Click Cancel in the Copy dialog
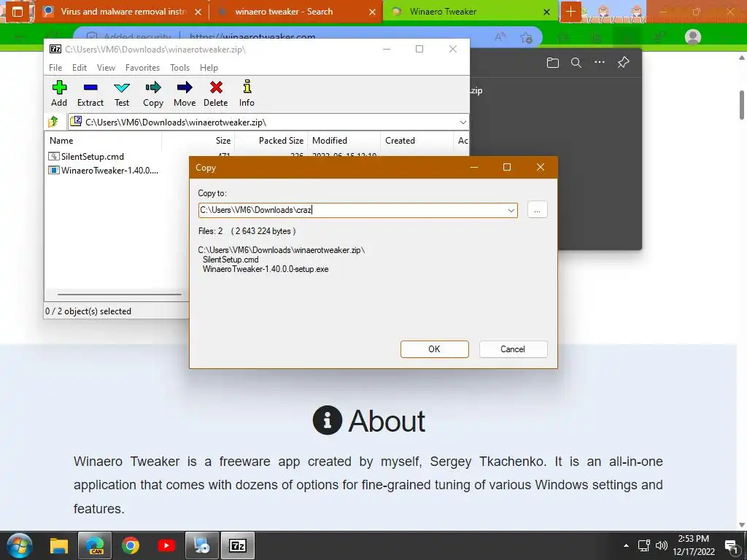The image size is (747, 560). (x=513, y=349)
